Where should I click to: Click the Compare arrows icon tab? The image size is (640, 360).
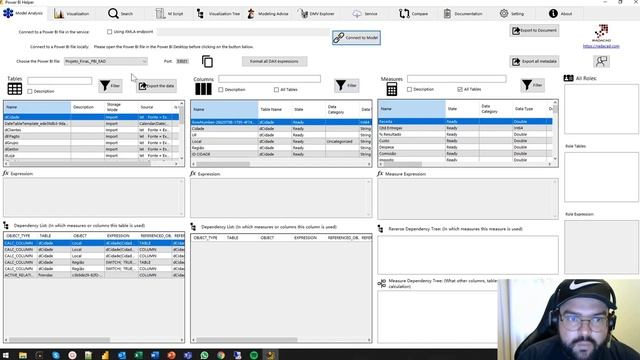point(404,14)
